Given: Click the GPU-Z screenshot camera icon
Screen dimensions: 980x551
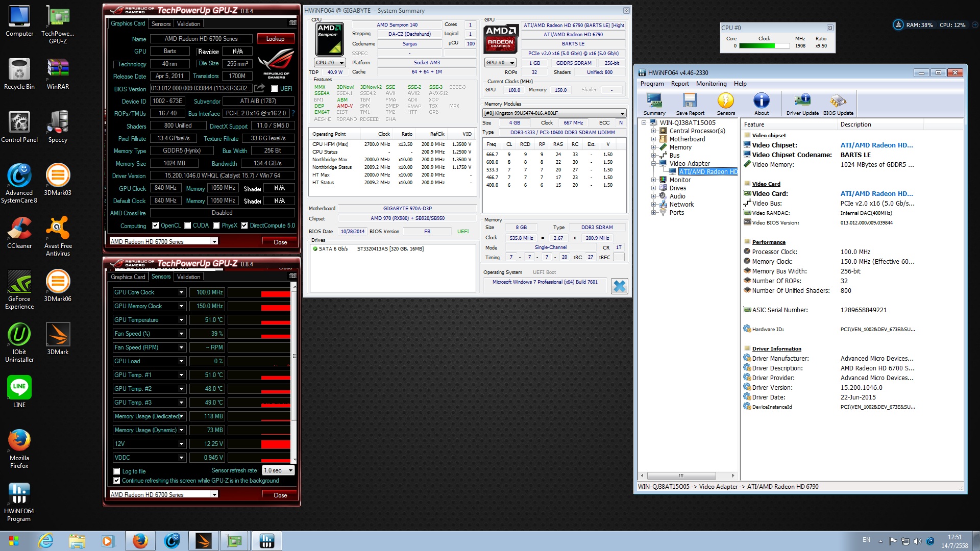Looking at the screenshot, I should tap(292, 23).
